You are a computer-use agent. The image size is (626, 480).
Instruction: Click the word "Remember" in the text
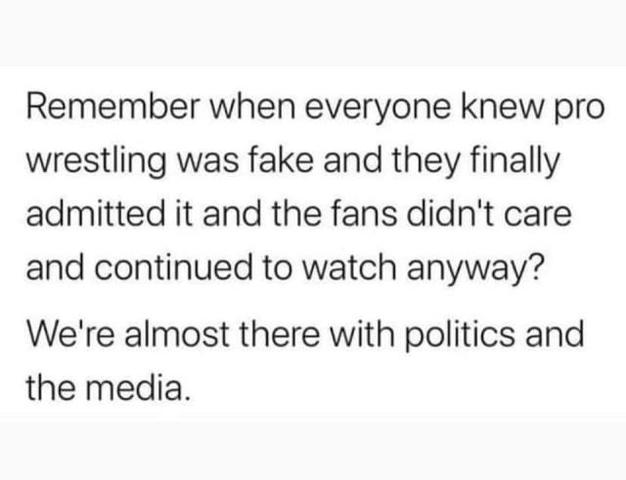pyautogui.click(x=113, y=107)
